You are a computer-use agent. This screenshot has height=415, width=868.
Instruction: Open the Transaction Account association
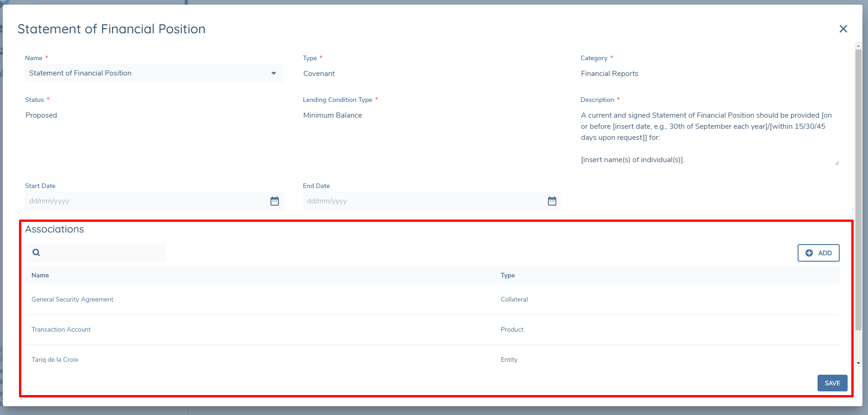[61, 330]
